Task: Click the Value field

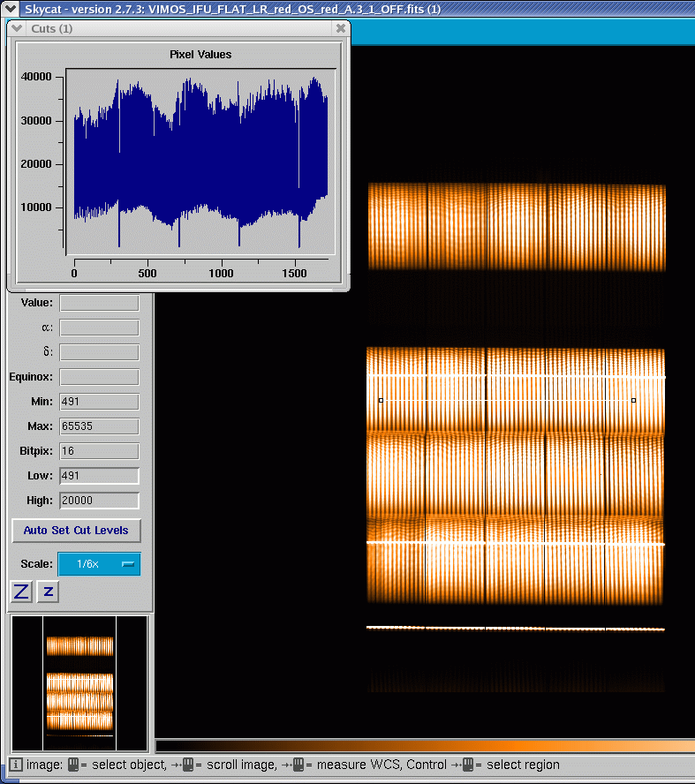Action: pyautogui.click(x=99, y=303)
